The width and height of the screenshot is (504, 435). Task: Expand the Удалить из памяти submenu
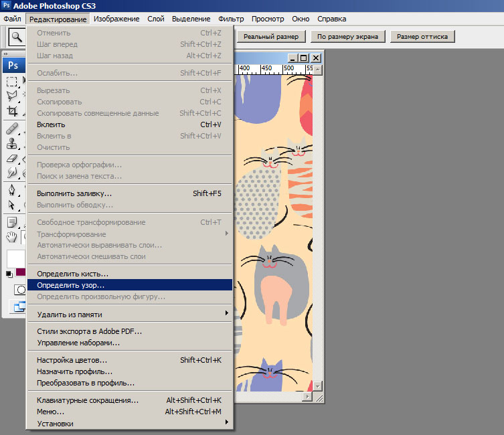[130, 315]
